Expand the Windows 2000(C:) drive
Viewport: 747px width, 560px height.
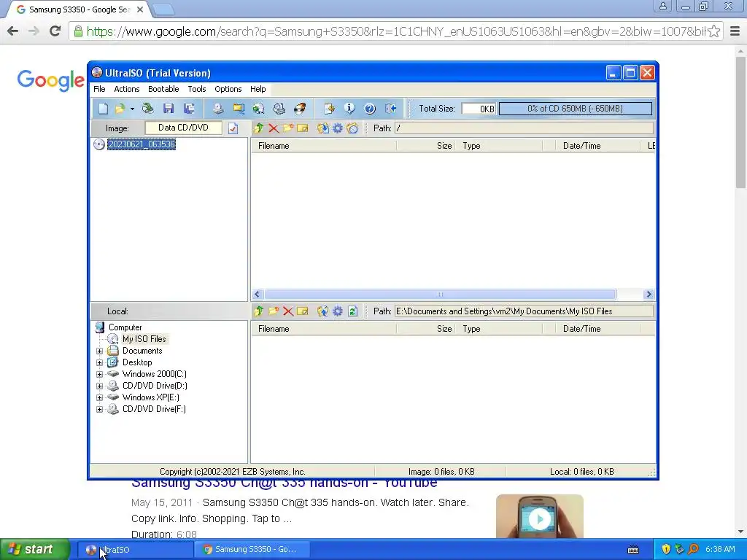point(99,374)
